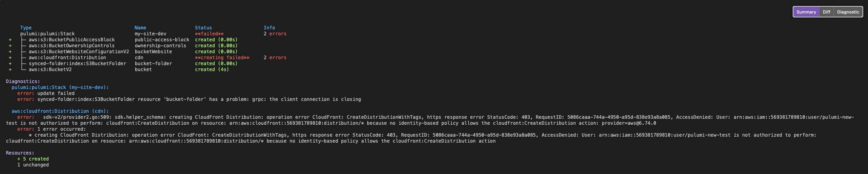The image size is (868, 174).
Task: Open the Diagnostic tab
Action: tap(848, 12)
